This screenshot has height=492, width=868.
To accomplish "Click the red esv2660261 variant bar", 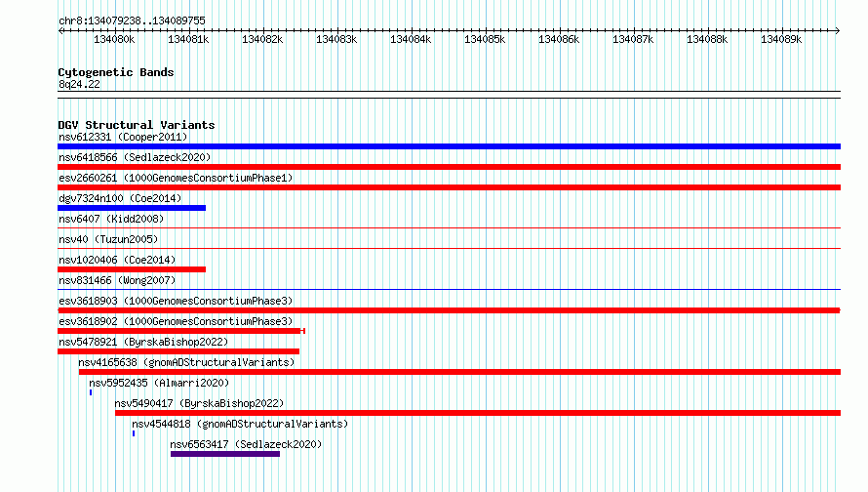I will [449, 187].
